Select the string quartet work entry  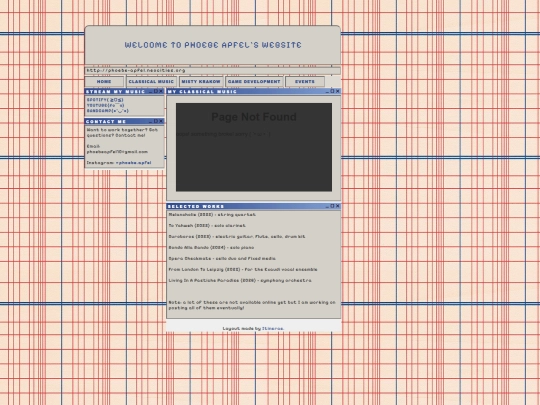click(212, 215)
